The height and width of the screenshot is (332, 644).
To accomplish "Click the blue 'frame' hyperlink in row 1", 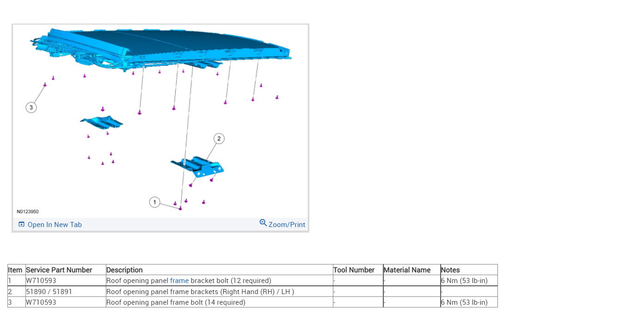I will click(179, 281).
